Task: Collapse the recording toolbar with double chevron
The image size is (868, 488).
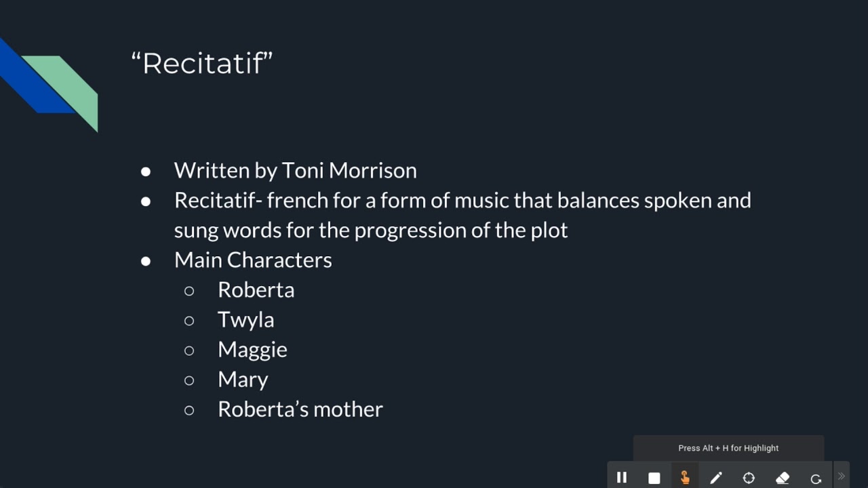Action: (x=842, y=476)
